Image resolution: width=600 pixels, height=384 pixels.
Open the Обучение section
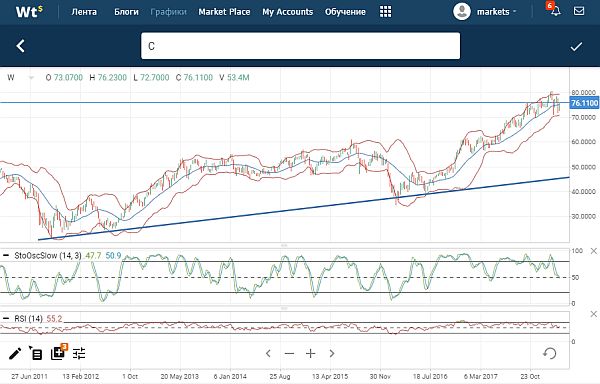point(345,12)
